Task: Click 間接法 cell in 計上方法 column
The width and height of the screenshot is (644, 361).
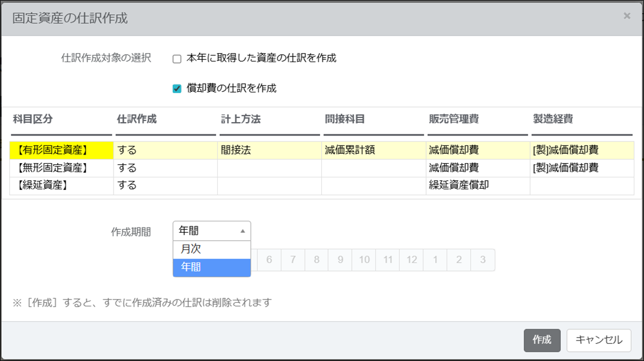Action: point(236,151)
